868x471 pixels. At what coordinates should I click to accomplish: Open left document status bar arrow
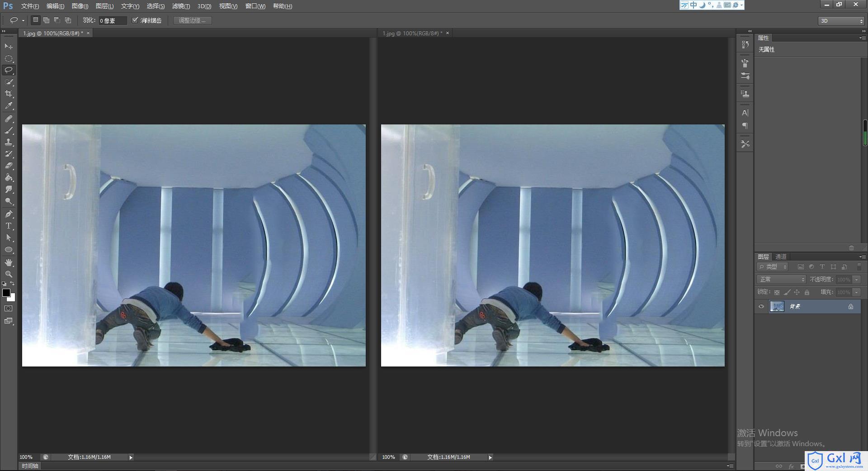click(x=131, y=457)
